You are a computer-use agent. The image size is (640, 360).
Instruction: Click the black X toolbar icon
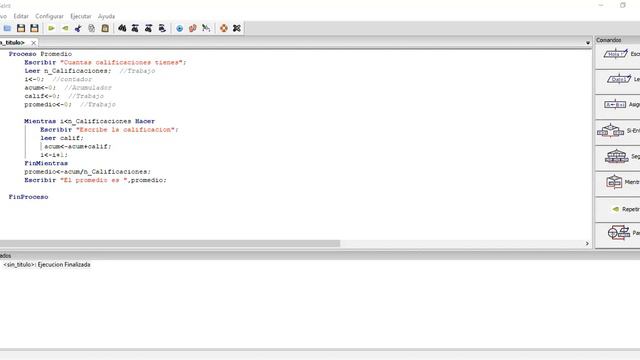coord(237,28)
